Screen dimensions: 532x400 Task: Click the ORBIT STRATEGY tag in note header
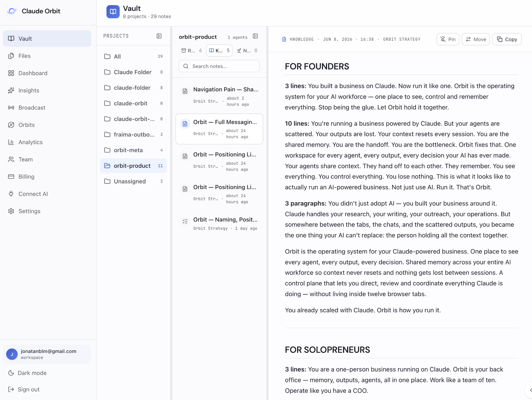coord(402,39)
